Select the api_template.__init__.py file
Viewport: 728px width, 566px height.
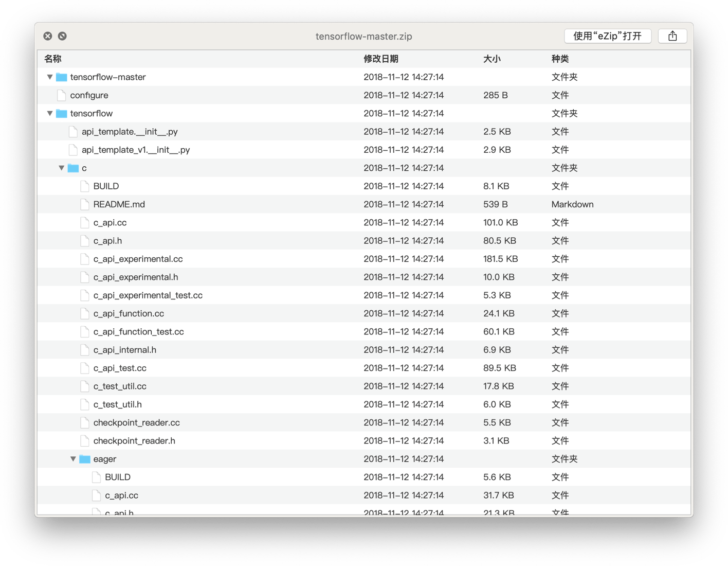point(130,132)
